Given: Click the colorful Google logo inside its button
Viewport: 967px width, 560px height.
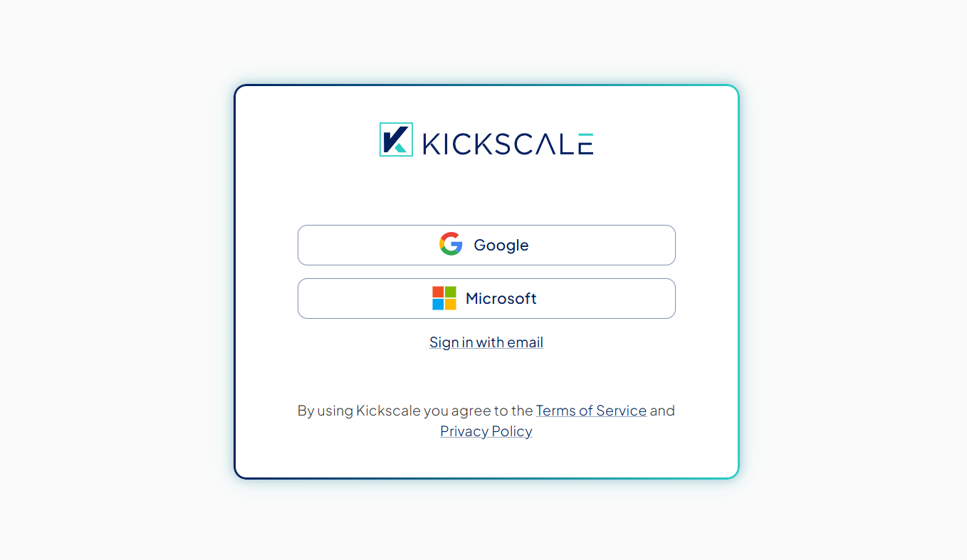Looking at the screenshot, I should tap(450, 245).
